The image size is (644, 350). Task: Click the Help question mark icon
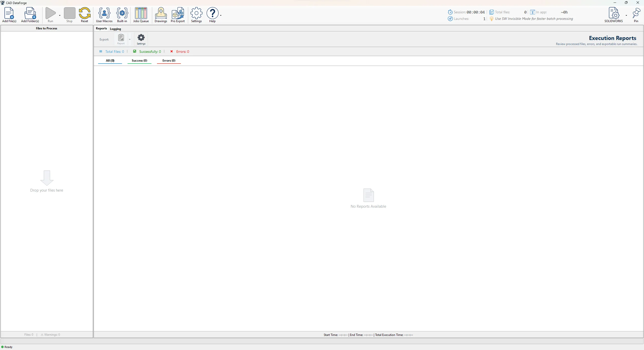(x=213, y=13)
